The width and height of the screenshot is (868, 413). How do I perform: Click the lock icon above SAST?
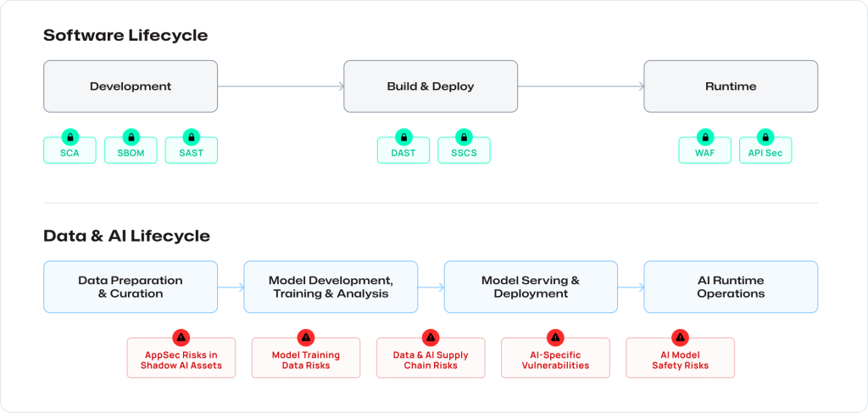click(x=192, y=137)
